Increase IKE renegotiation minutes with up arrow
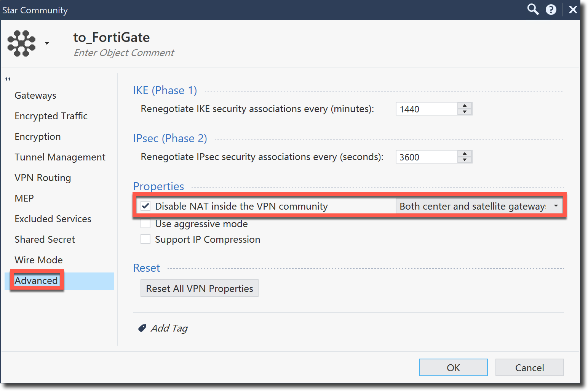The image size is (588, 391). tap(465, 106)
